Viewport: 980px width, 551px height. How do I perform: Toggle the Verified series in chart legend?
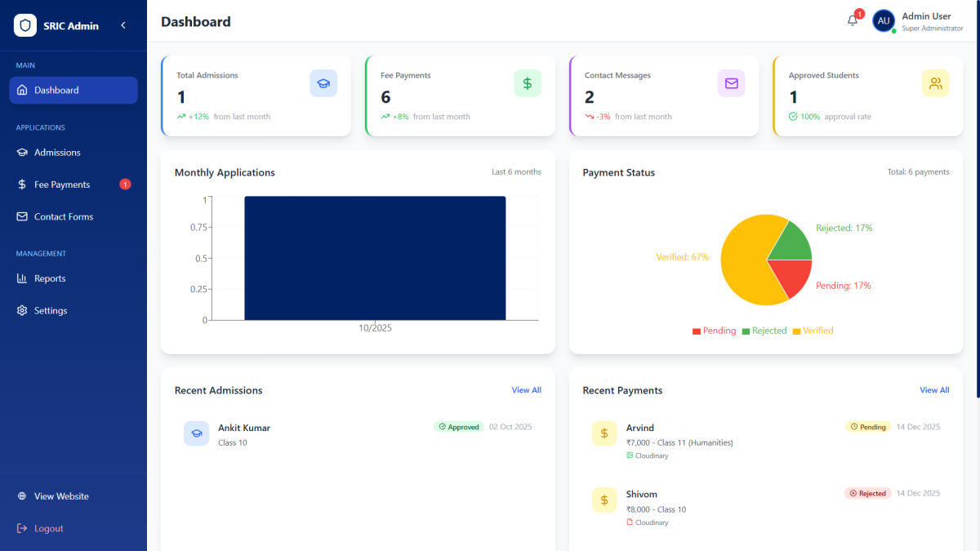coord(813,331)
